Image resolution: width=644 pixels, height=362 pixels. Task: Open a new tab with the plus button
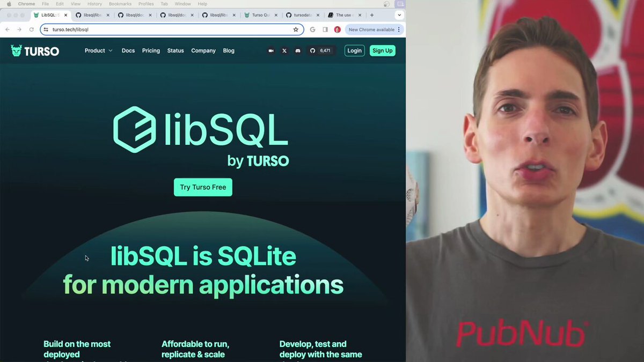tap(372, 15)
